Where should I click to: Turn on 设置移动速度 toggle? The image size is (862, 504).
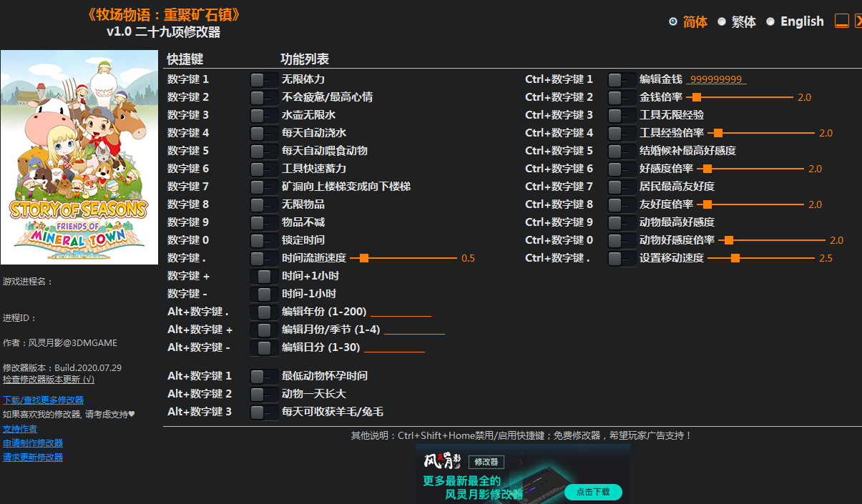622,258
